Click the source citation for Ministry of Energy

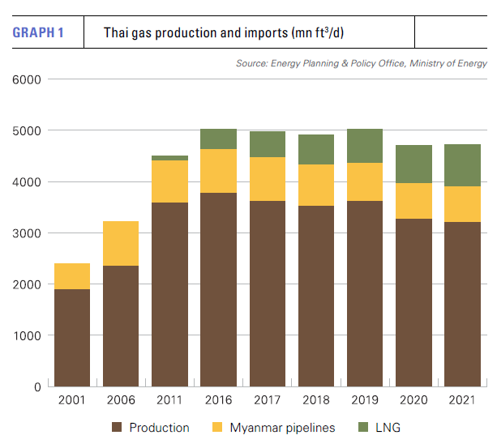click(362, 63)
